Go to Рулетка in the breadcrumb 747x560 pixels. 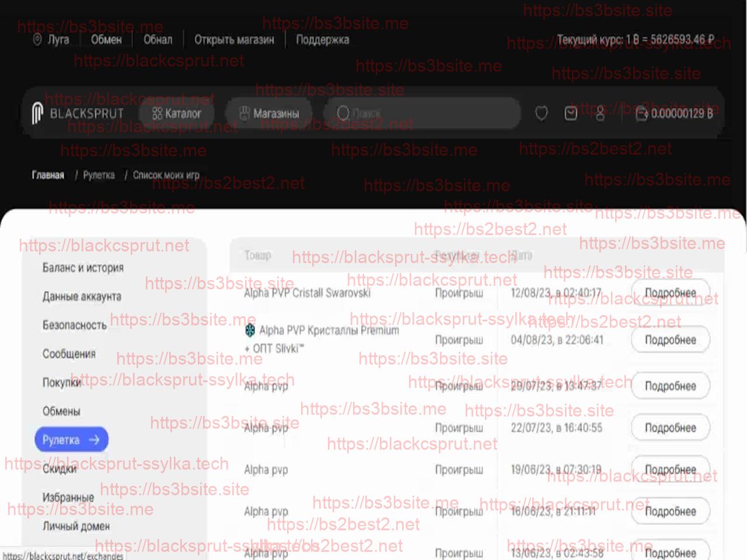(x=99, y=175)
